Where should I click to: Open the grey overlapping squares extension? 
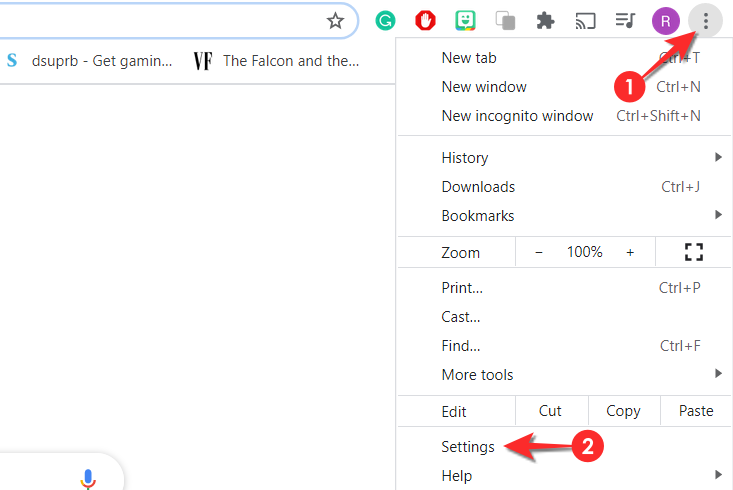pyautogui.click(x=505, y=21)
